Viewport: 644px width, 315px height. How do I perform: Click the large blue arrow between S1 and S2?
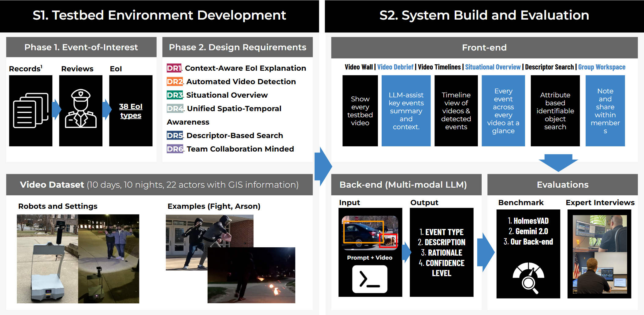pos(323,166)
